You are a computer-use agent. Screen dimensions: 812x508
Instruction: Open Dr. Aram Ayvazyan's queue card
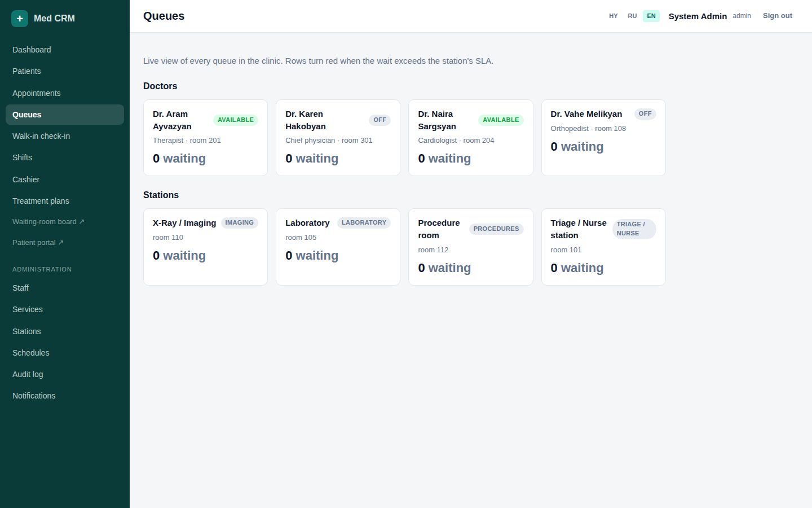click(x=205, y=138)
